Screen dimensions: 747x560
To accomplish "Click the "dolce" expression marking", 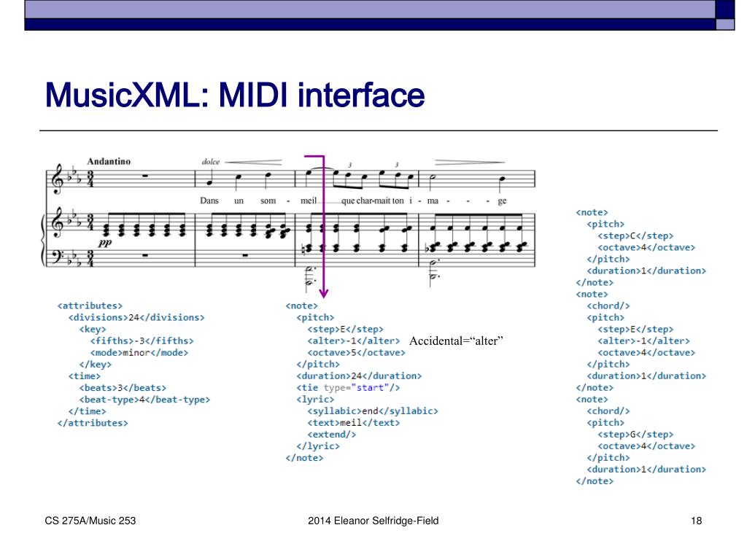I will (211, 162).
